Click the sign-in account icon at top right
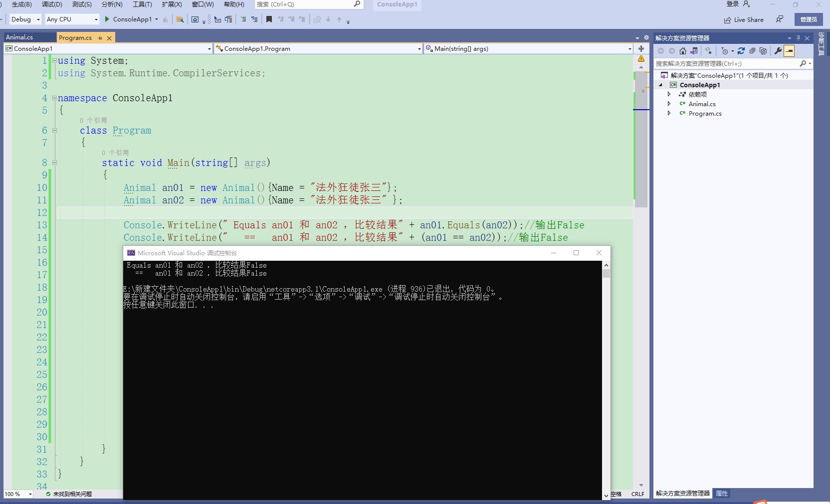 click(x=747, y=4)
